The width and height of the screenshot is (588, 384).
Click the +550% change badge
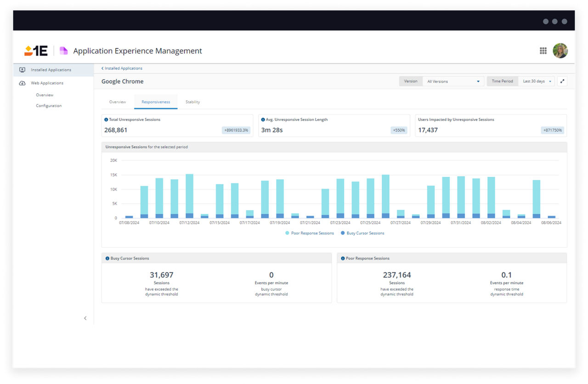click(x=399, y=130)
